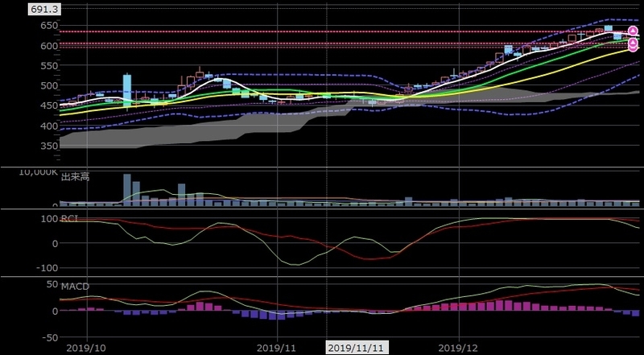Click the 2019/10 date axis label
This screenshot has height=355, width=644.
point(87,349)
